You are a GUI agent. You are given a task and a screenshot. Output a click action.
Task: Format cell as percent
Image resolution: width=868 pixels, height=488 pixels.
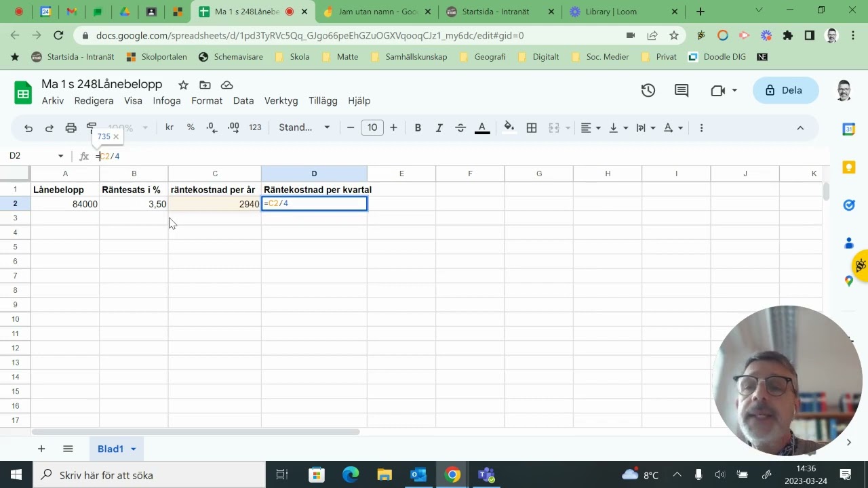pyautogui.click(x=191, y=127)
